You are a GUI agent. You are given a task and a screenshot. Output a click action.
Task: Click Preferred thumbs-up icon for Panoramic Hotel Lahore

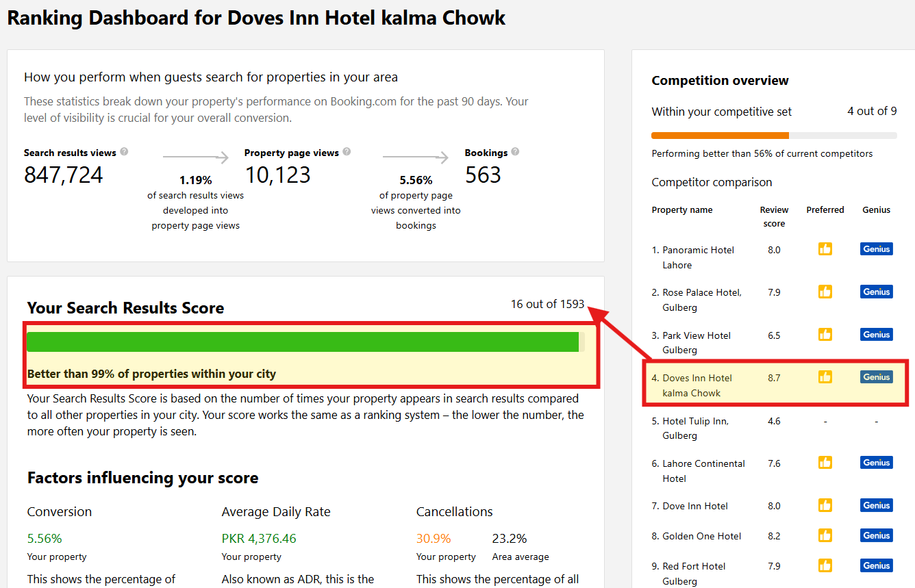pyautogui.click(x=825, y=249)
